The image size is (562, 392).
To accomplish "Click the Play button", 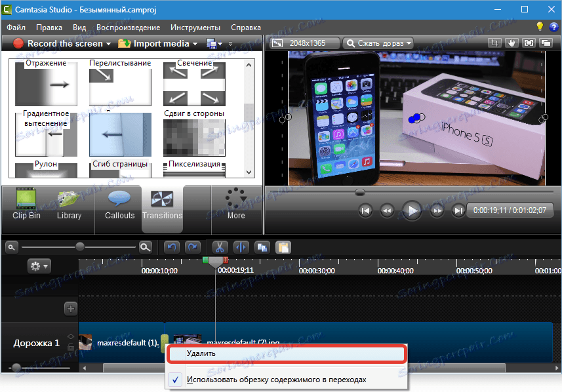I will coord(411,210).
